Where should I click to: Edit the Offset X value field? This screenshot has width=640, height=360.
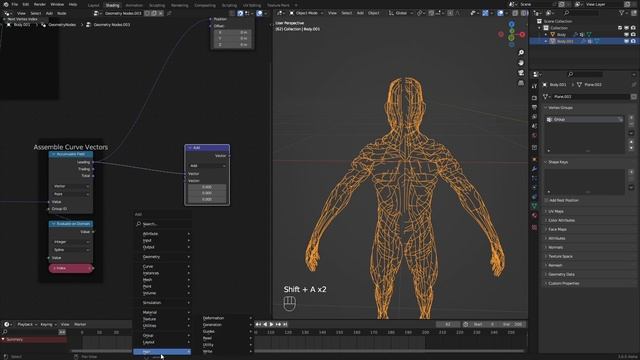click(233, 32)
